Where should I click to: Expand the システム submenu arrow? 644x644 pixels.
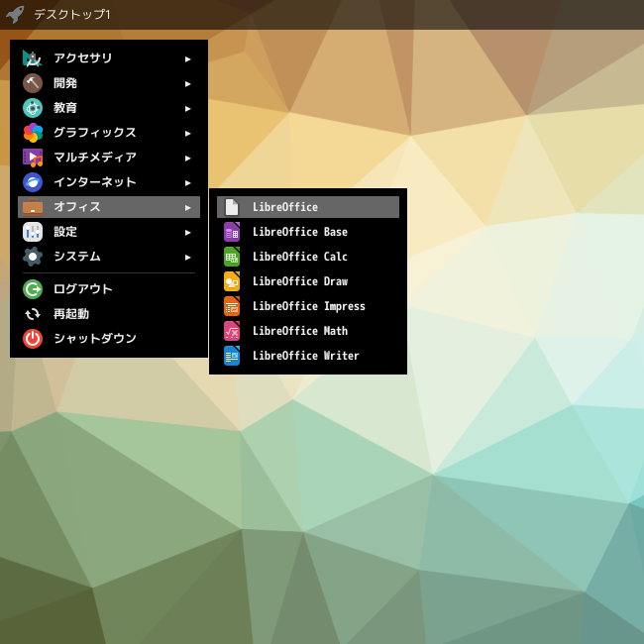point(187,258)
